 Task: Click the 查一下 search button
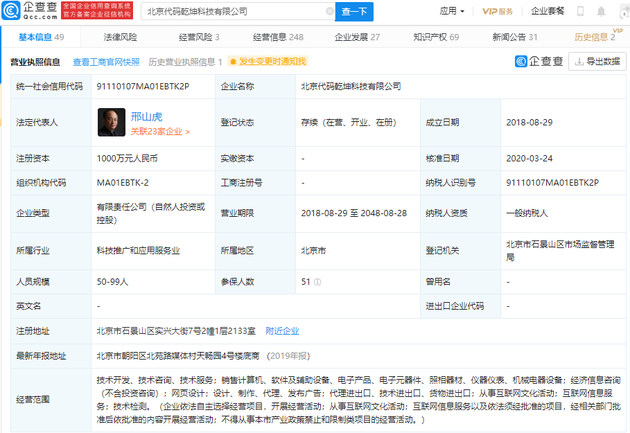click(354, 12)
